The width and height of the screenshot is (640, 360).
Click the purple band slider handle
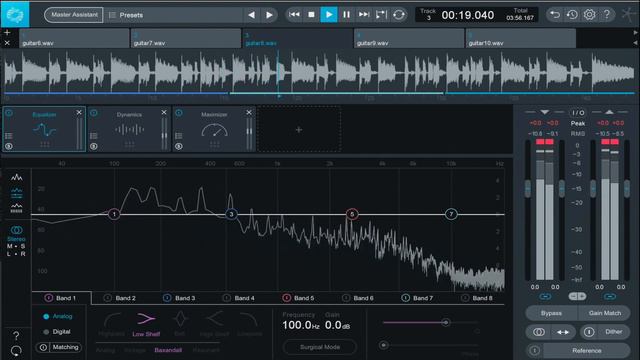(x=446, y=322)
